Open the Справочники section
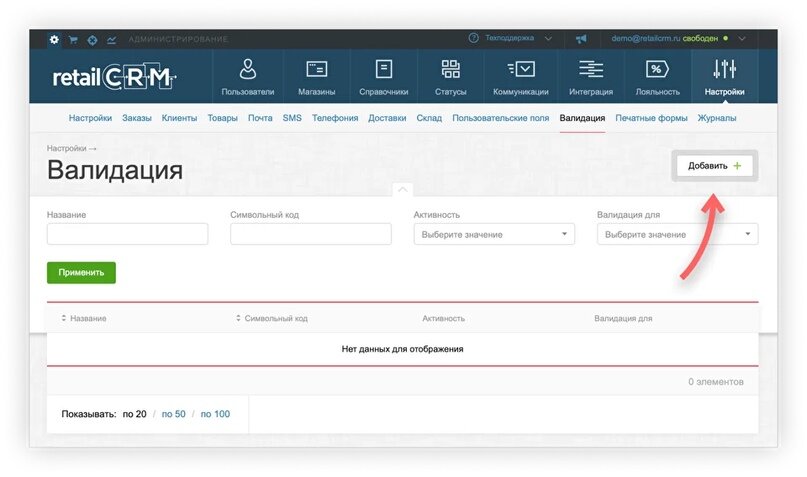The image size is (807, 477). 383,77
